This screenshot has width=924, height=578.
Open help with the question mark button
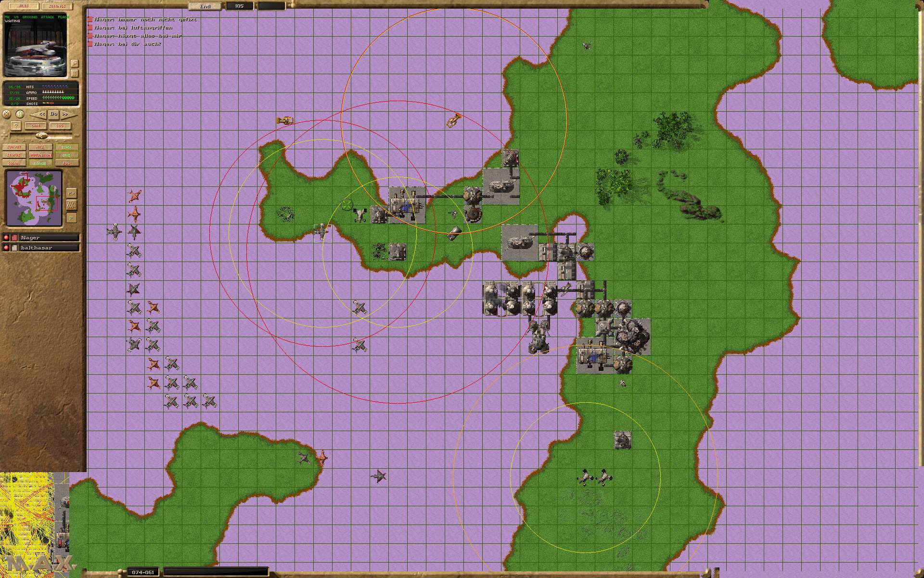[16, 126]
